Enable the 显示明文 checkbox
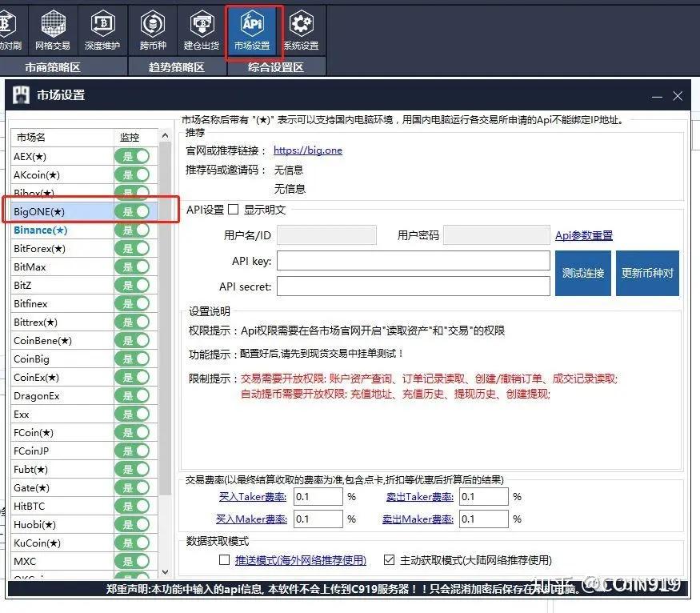This screenshot has height=613, width=700. pyautogui.click(x=234, y=210)
